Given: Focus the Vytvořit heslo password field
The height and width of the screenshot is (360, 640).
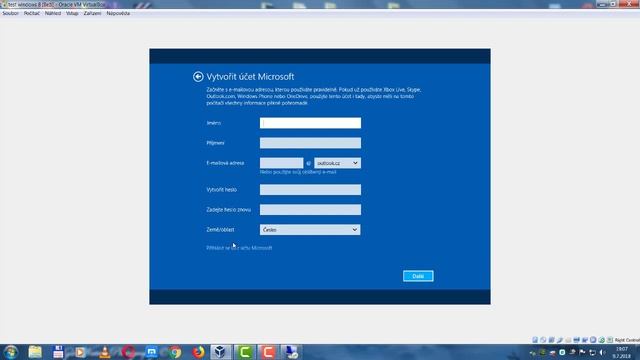Looking at the screenshot, I should [x=310, y=190].
